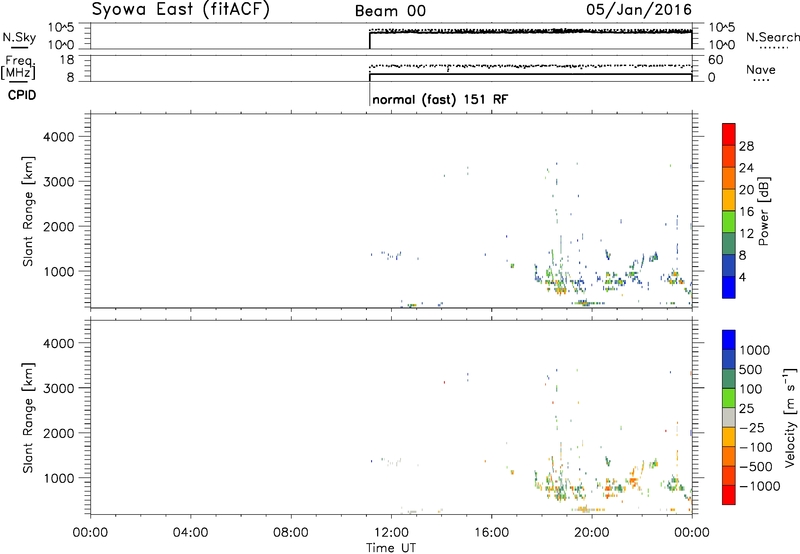This screenshot has height=554, width=800.
Task: Click the 'Nave' legend label
Action: click(761, 70)
